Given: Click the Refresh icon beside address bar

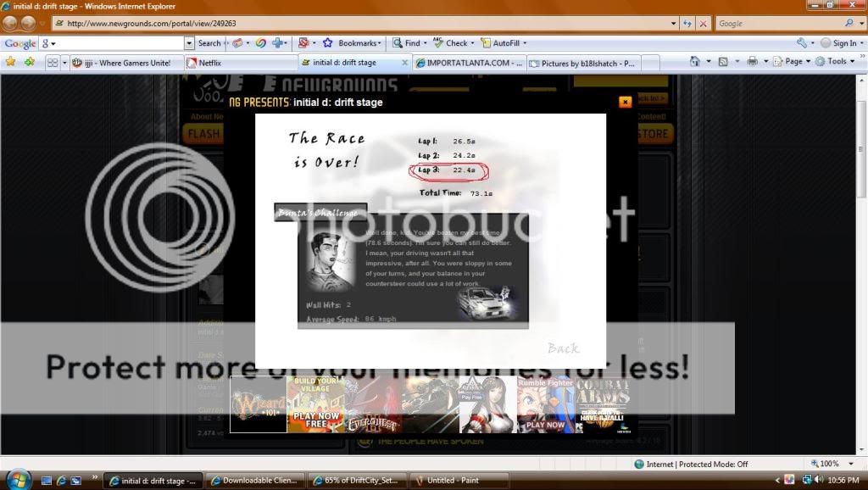Looking at the screenshot, I should tap(686, 24).
